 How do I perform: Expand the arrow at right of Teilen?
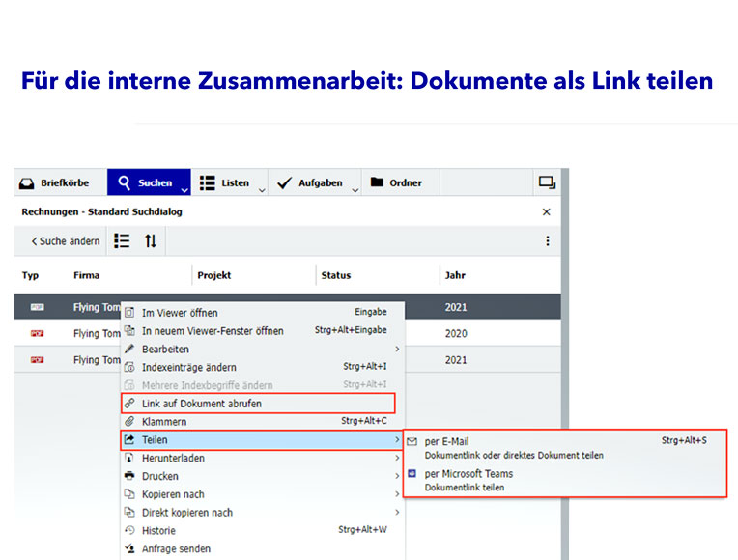coord(397,440)
